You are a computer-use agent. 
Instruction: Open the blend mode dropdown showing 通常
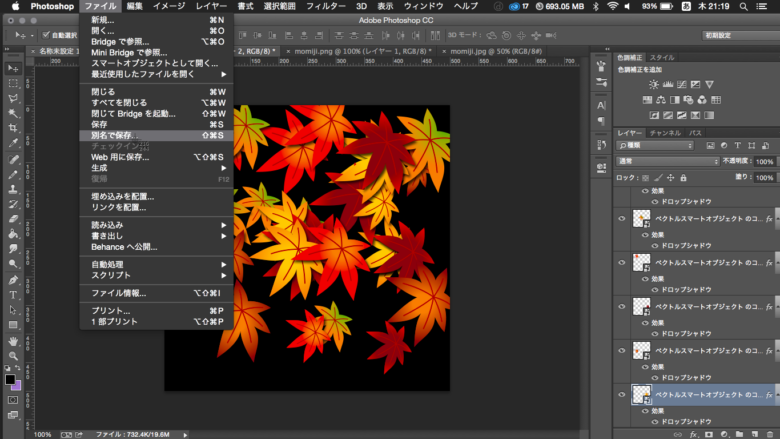click(x=667, y=161)
